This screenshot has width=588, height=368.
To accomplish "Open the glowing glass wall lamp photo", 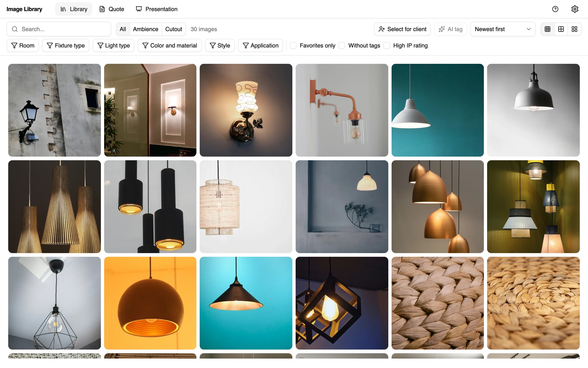I will click(246, 110).
